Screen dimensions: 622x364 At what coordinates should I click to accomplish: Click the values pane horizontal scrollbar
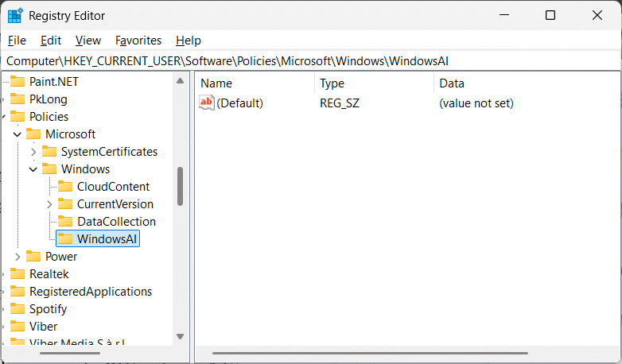pyautogui.click(x=370, y=353)
